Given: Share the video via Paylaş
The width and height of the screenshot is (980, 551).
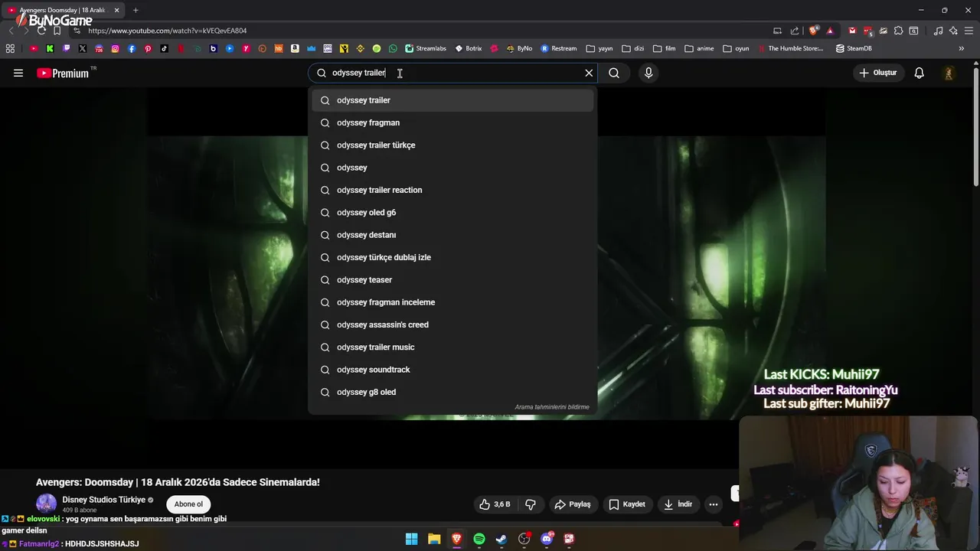Looking at the screenshot, I should coord(573,504).
